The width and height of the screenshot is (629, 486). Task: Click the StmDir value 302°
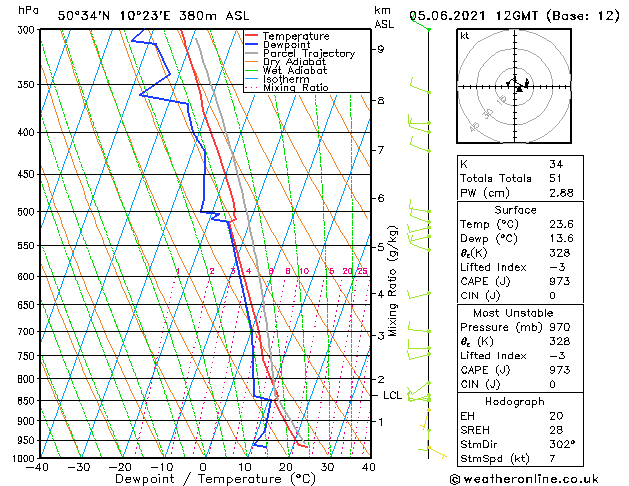pyautogui.click(x=562, y=444)
